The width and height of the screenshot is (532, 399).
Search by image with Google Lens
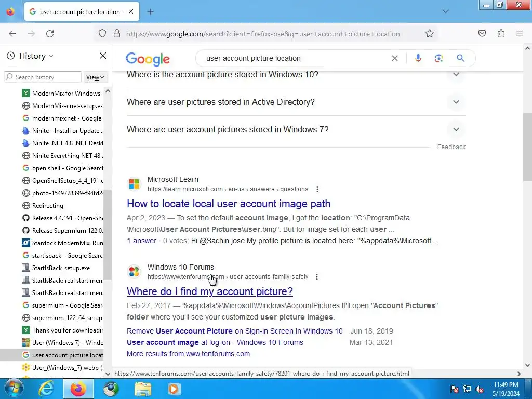coord(438,58)
